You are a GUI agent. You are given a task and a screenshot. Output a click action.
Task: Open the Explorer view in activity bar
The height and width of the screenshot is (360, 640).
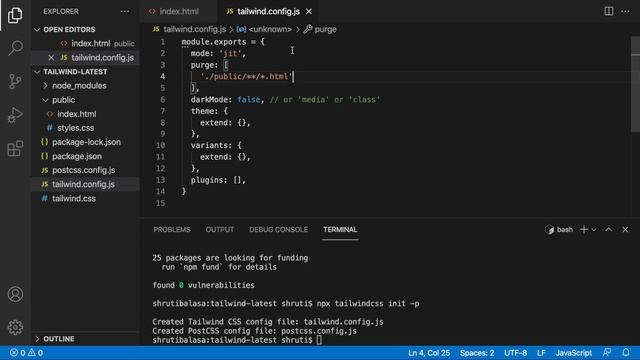(x=15, y=15)
